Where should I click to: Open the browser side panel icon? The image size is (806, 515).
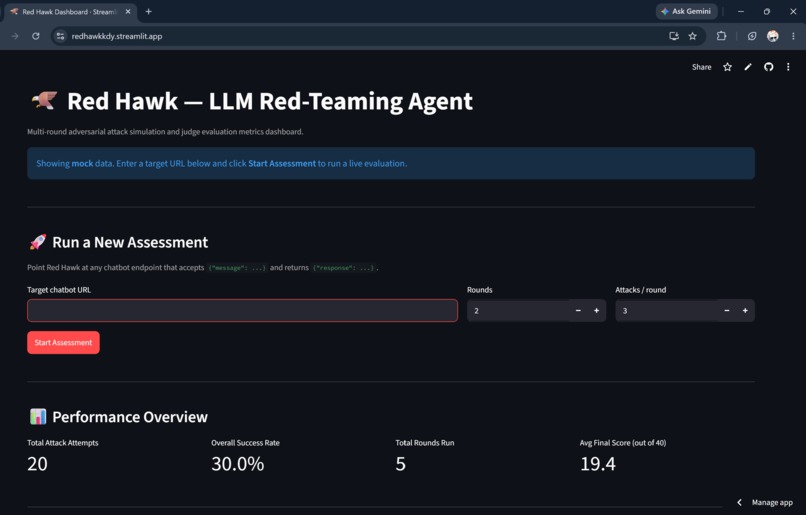click(752, 36)
